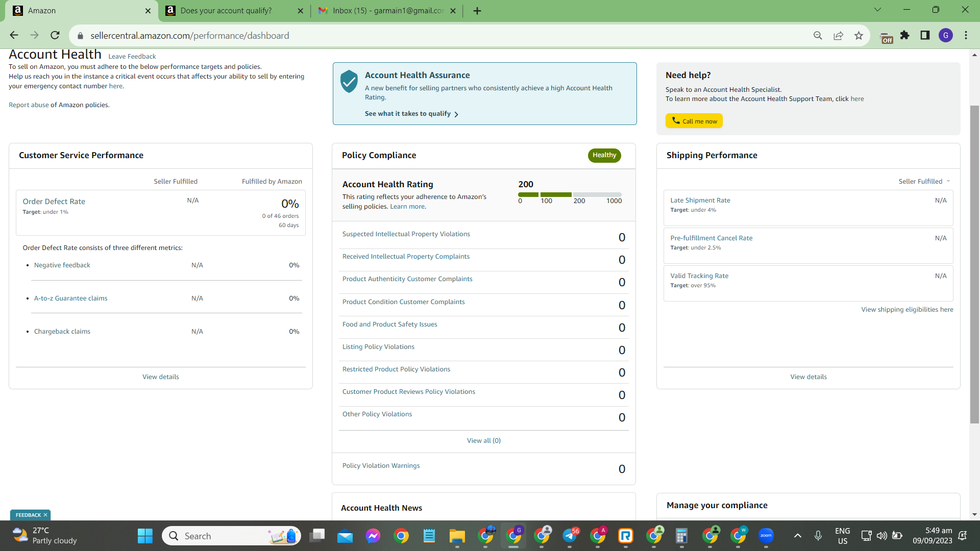Launch Zoom from the taskbar
980x551 pixels.
click(x=766, y=536)
